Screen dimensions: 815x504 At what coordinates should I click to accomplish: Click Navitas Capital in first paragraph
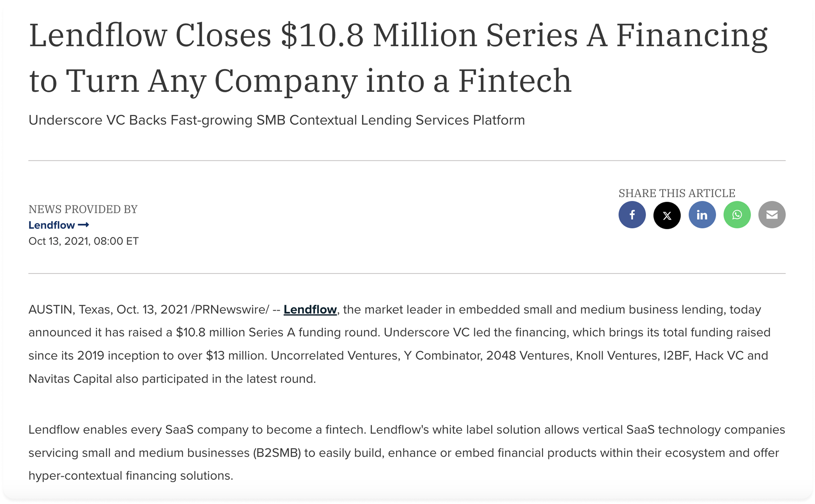[70, 379]
